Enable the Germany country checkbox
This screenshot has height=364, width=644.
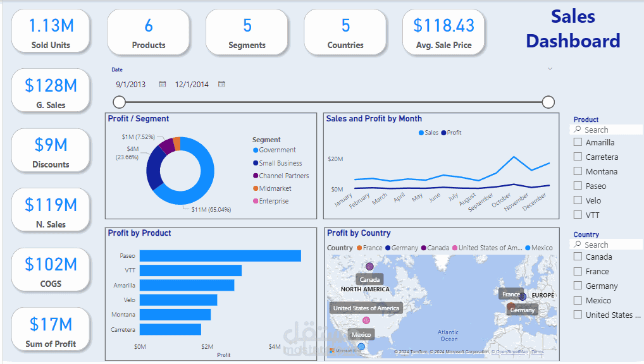[578, 286]
